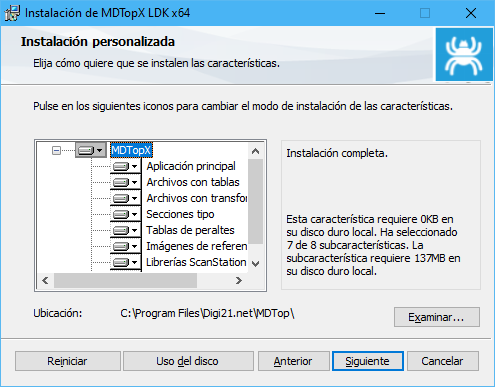
Task: Open Uso del disco dialog
Action: click(x=188, y=361)
